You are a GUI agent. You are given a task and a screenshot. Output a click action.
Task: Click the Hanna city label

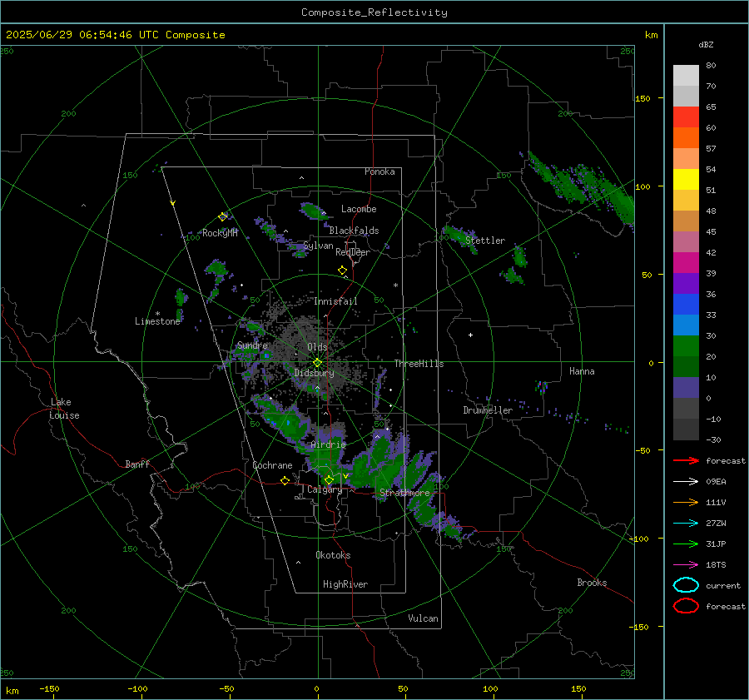(x=582, y=371)
